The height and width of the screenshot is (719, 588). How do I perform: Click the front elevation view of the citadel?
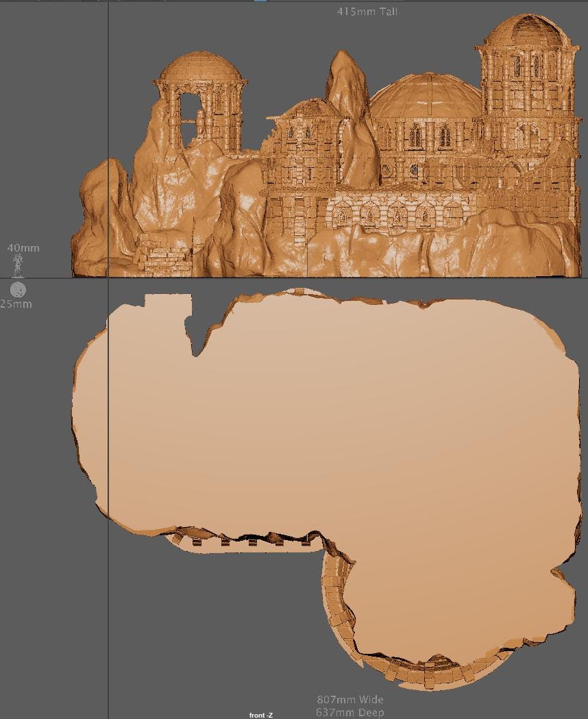point(329,151)
